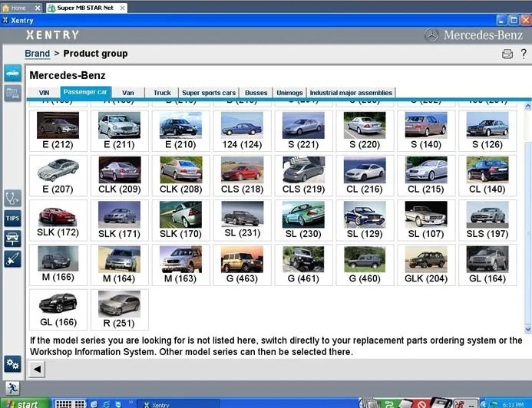Open help question mark icon

524,54
